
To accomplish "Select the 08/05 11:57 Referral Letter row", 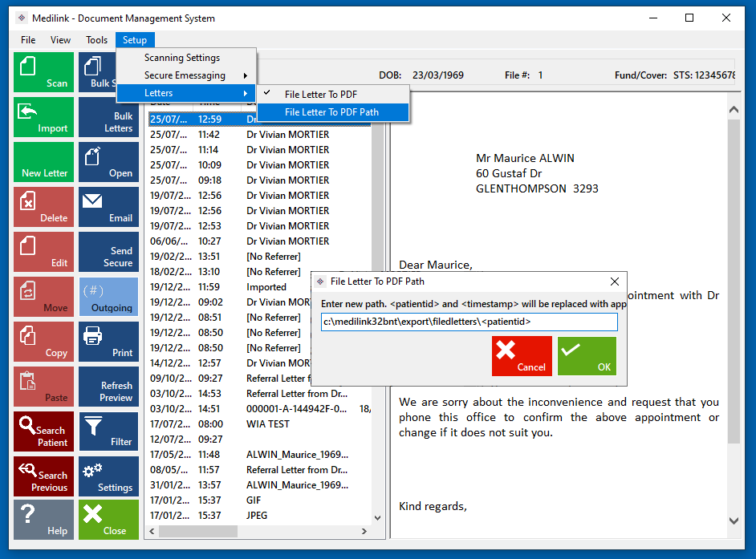I will click(x=259, y=470).
